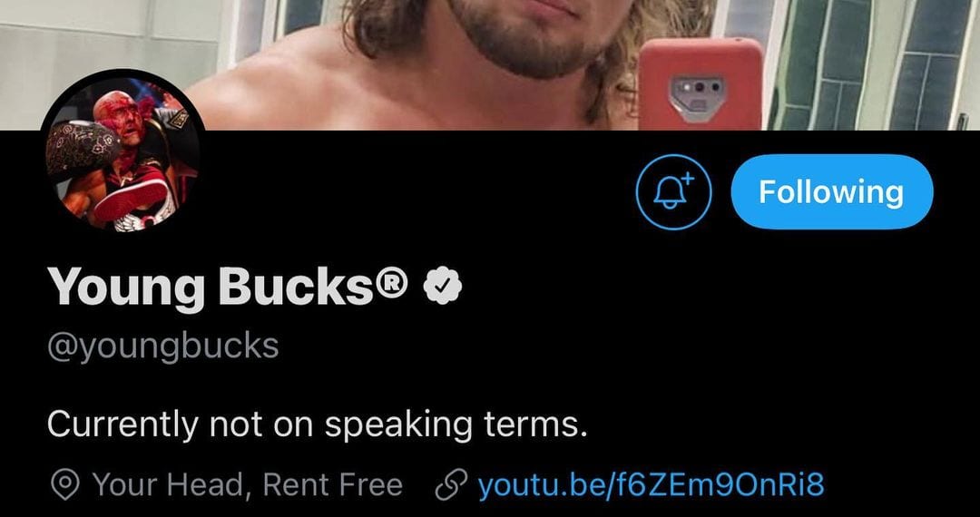Tap the @youngbucks handle

162,346
